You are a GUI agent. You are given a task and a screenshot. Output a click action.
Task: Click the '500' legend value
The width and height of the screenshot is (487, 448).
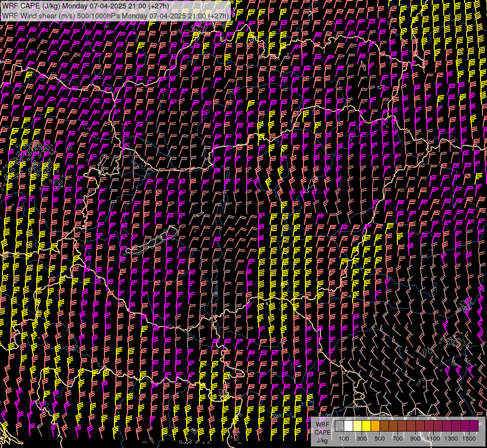point(380,439)
